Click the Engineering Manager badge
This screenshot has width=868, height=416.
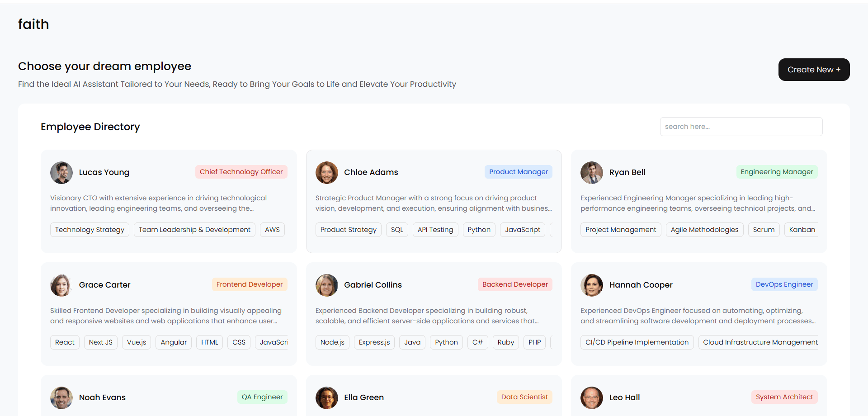[x=777, y=172]
